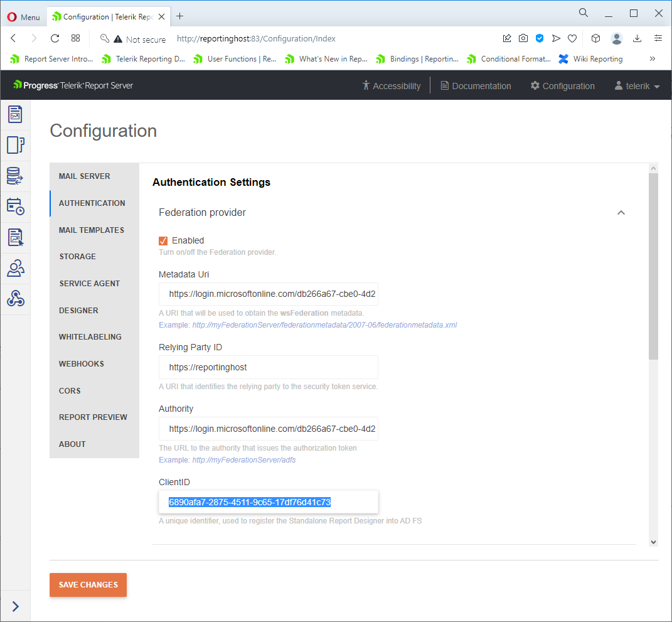This screenshot has width=672, height=622.
Task: Select the Data Alerts sidebar icon
Action: (x=16, y=237)
